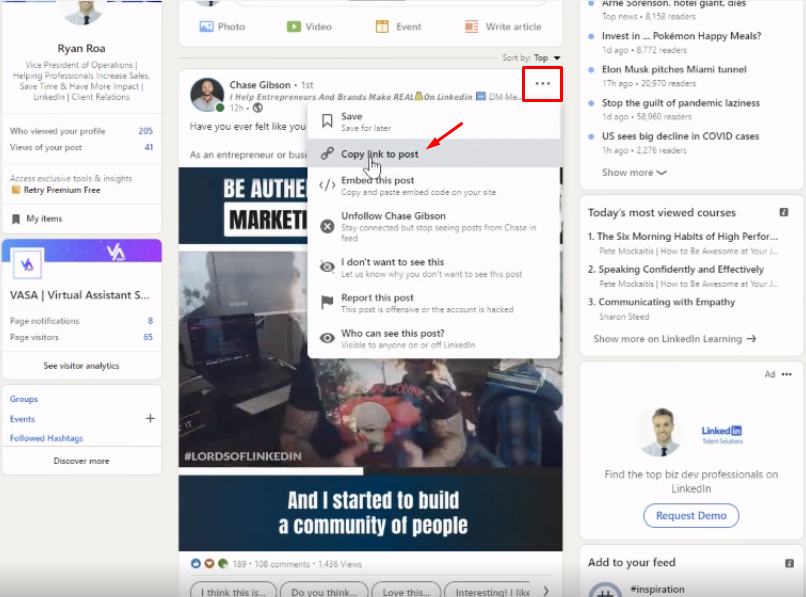Image resolution: width=806 pixels, height=597 pixels.
Task: Open the three-dot menu on Chase Gibson's post
Action: pos(542,83)
